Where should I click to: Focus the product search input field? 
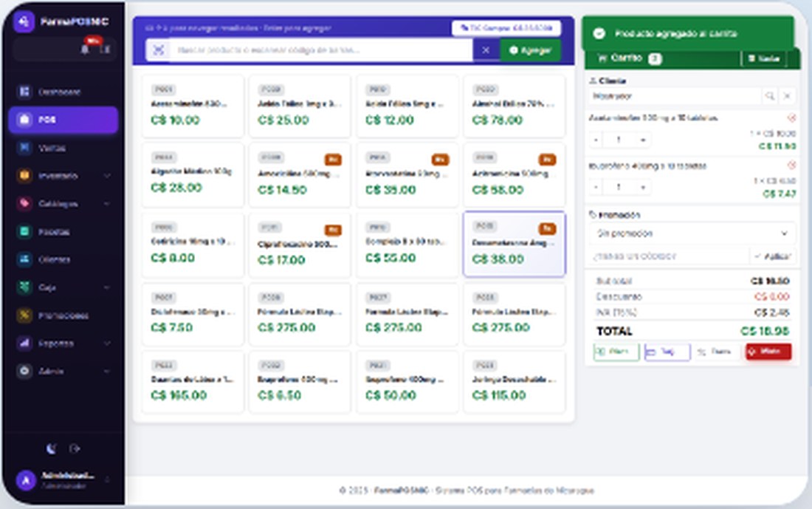pyautogui.click(x=320, y=49)
